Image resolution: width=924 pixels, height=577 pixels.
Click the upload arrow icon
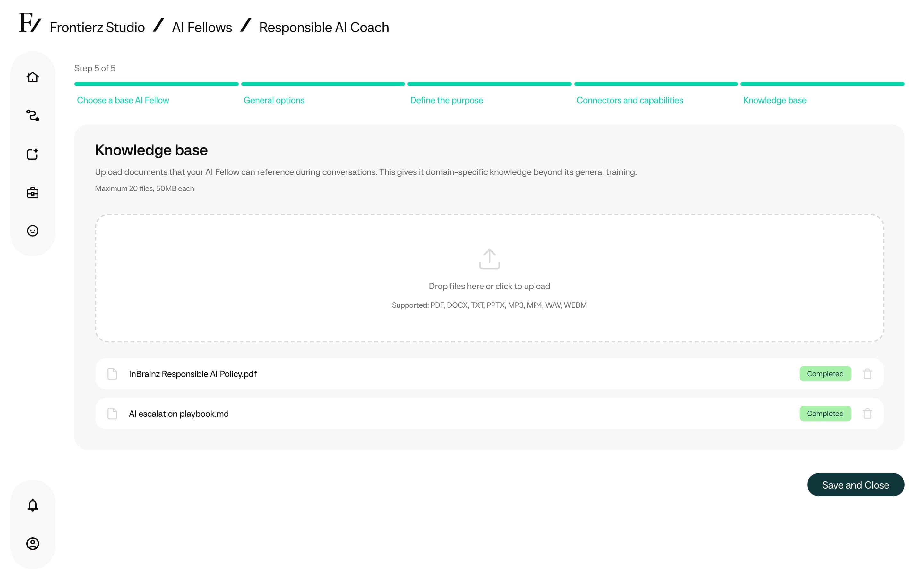(x=489, y=259)
